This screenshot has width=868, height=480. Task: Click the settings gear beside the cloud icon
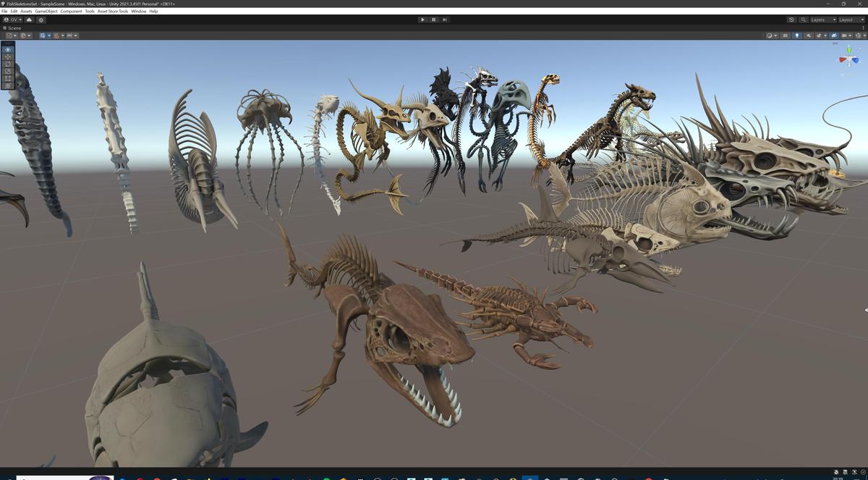[x=41, y=20]
